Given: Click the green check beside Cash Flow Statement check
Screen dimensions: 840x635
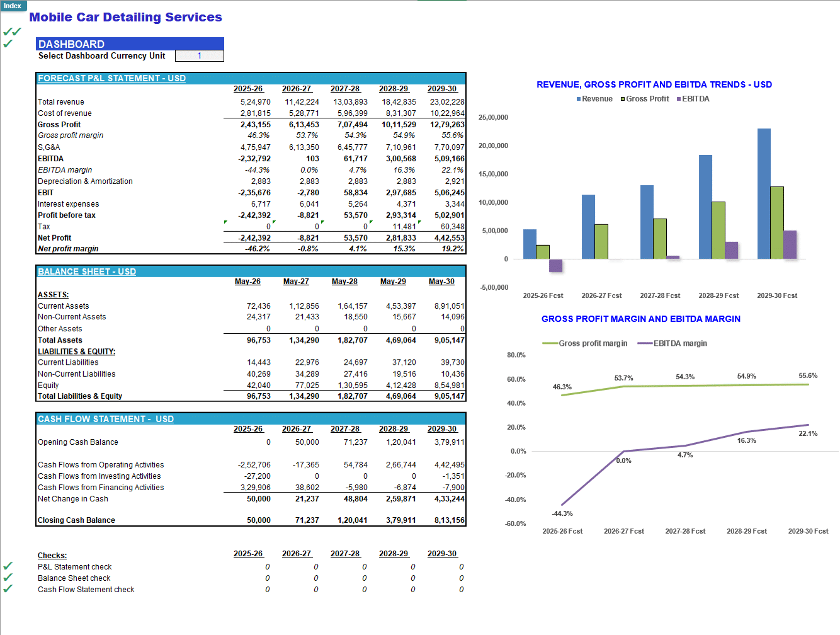Looking at the screenshot, I should [8, 589].
